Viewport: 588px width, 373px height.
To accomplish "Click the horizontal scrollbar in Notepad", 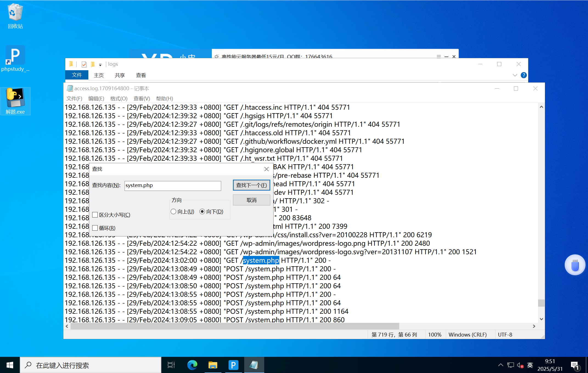I will pyautogui.click(x=235, y=326).
